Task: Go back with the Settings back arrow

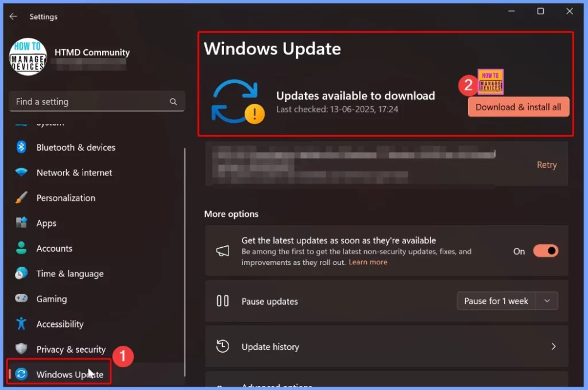Action: pos(13,17)
